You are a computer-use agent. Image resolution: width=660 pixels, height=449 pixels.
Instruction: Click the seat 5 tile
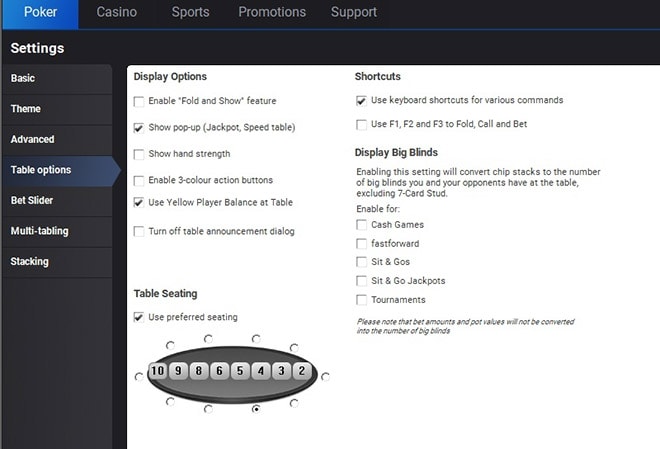(239, 372)
